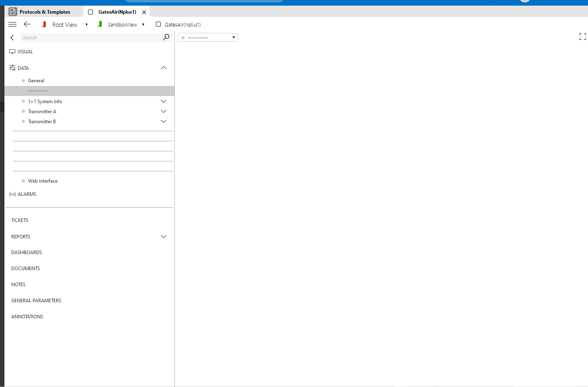
Task: Expand Transmitter B chevron
Action: click(164, 122)
